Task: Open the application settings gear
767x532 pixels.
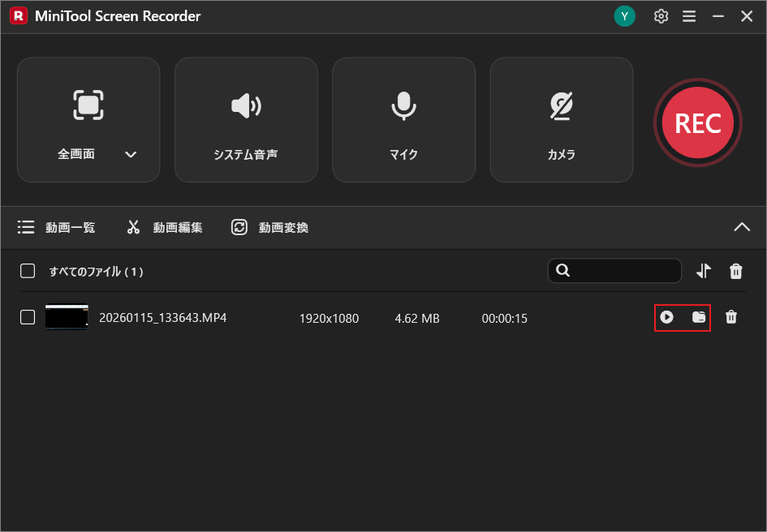Action: tap(661, 15)
